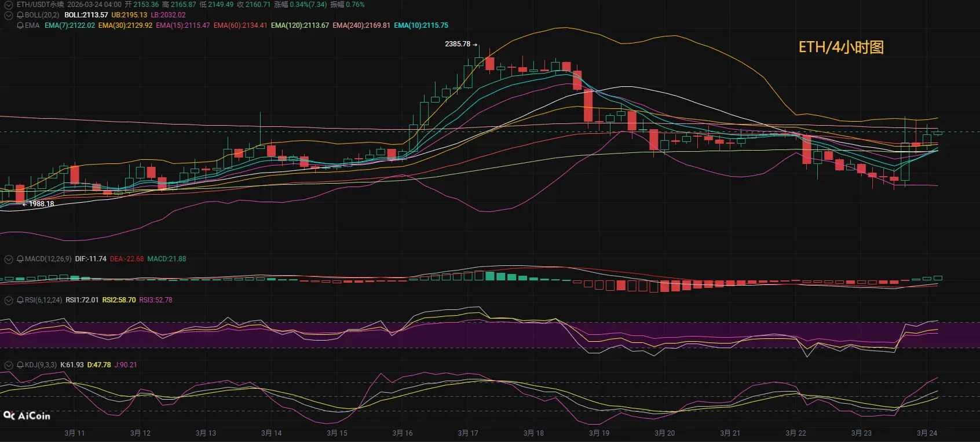The width and height of the screenshot is (980, 442).
Task: Open KDJ(9,3,3) indicator settings
Action: (41, 365)
